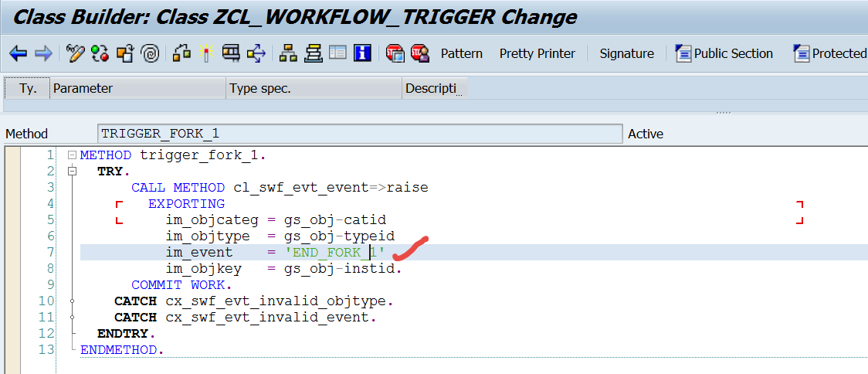868x374 pixels.
Task: Click 'trigger_fork_1.' on line 1
Action: click(x=203, y=155)
